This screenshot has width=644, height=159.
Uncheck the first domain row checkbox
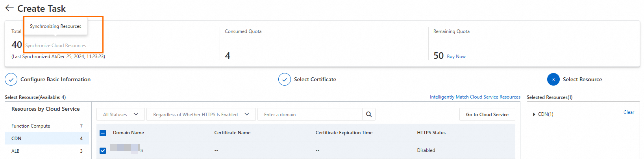tap(103, 151)
